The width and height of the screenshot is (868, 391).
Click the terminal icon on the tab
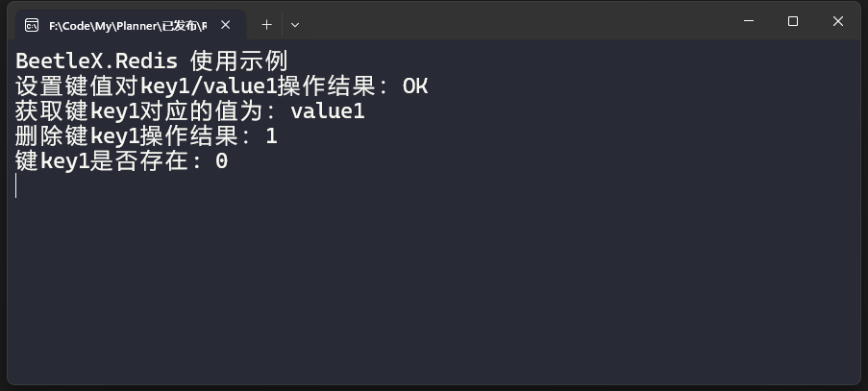click(32, 24)
